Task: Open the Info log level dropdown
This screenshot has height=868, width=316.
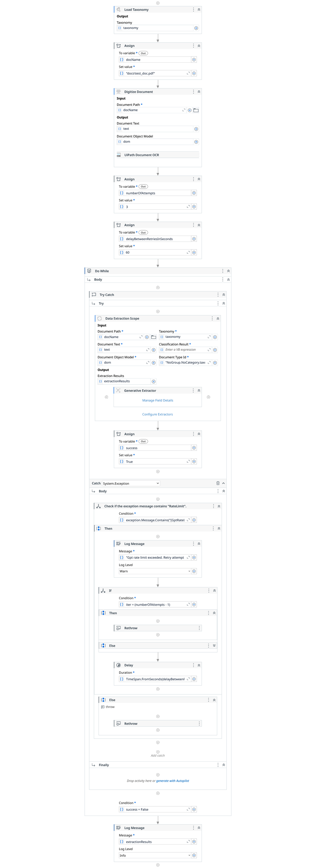Action: (x=155, y=855)
